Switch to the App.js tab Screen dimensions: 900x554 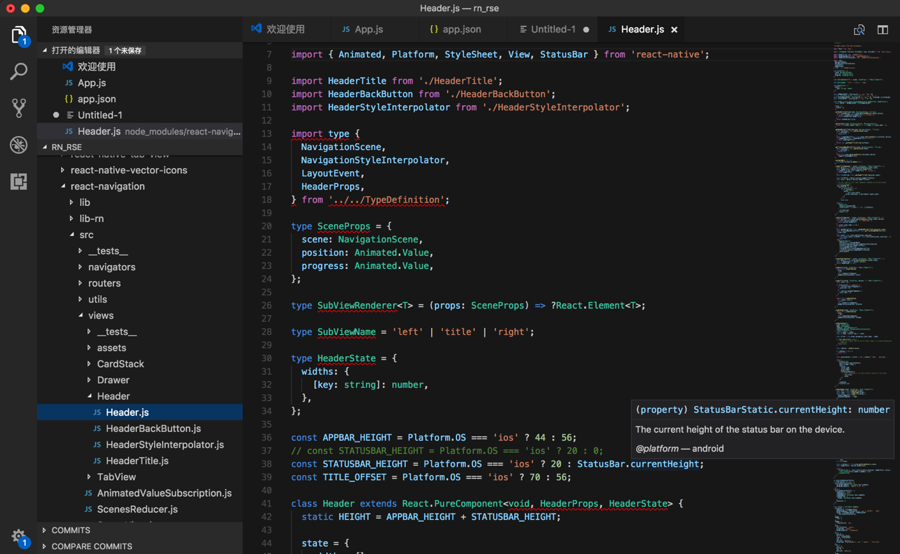tap(367, 30)
